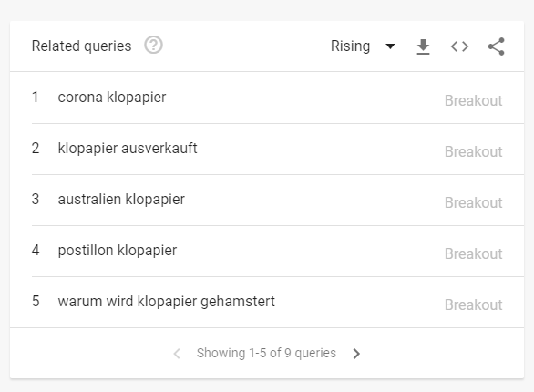Share the Related queries card
534x392 pixels.
pyautogui.click(x=496, y=46)
